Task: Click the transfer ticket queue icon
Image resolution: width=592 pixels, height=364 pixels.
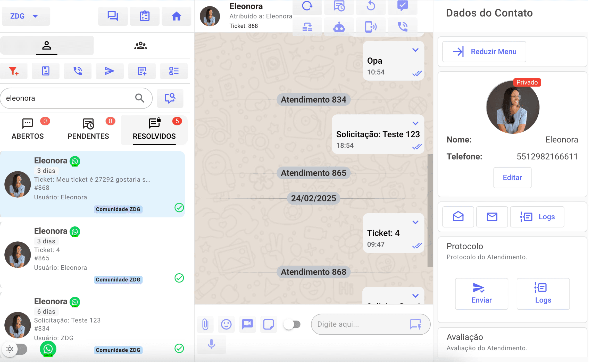Action: pyautogui.click(x=307, y=27)
